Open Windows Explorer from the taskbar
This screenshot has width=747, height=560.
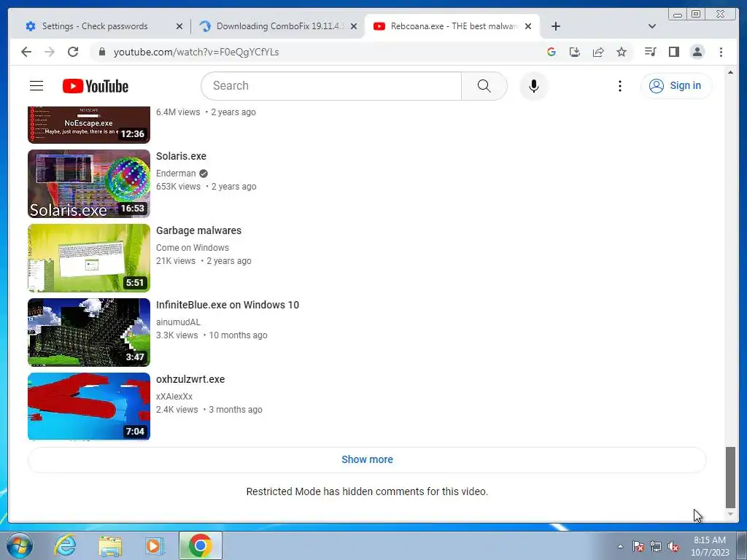pyautogui.click(x=110, y=545)
